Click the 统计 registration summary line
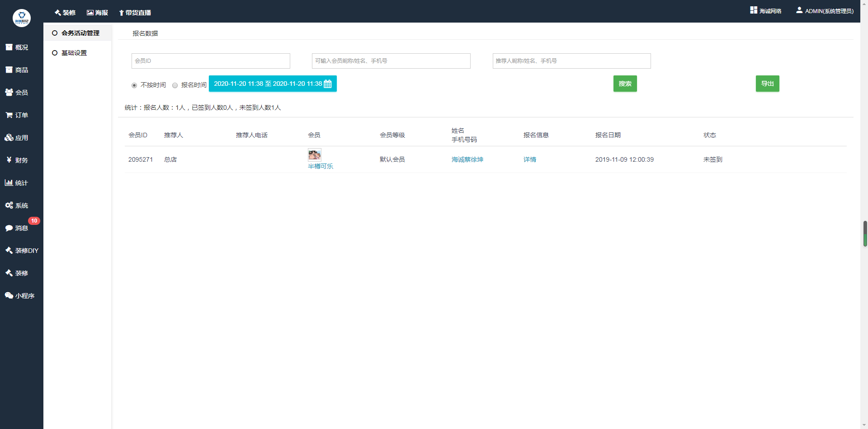The width and height of the screenshot is (868, 429). click(x=203, y=107)
